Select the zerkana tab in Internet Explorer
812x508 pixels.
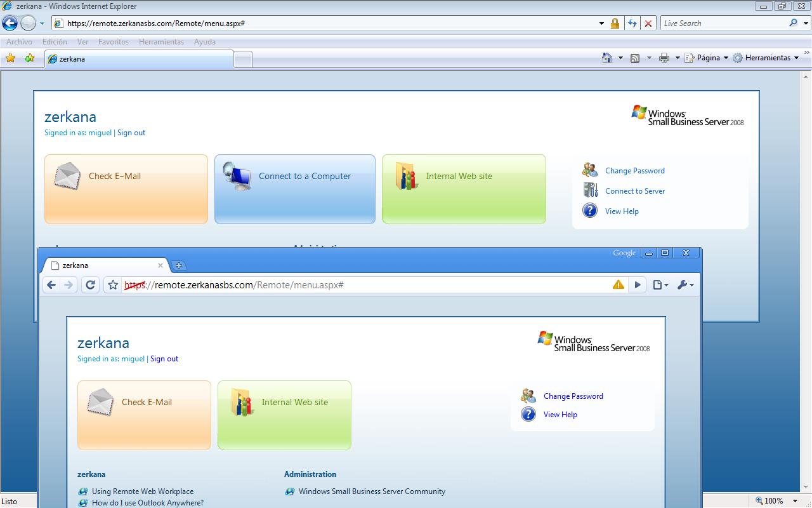click(139, 59)
